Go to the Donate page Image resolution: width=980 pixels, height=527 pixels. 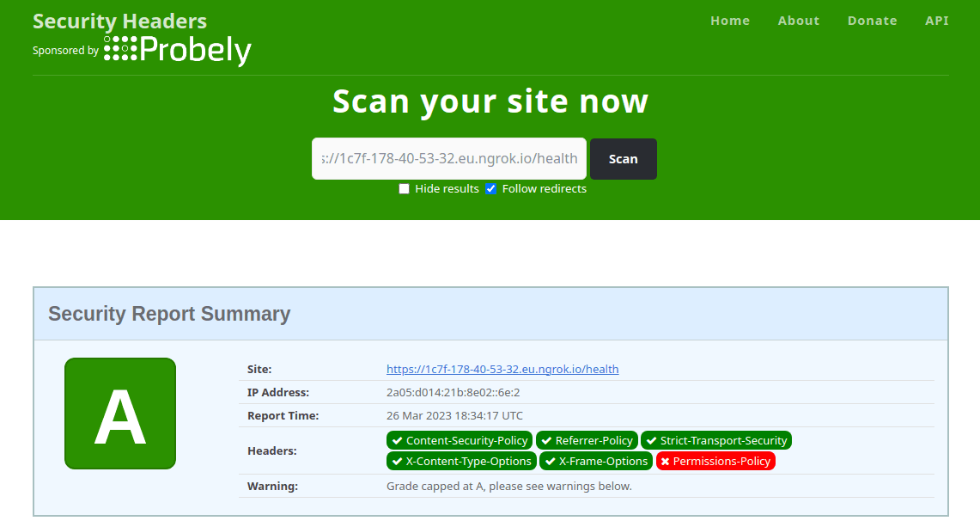click(x=872, y=21)
